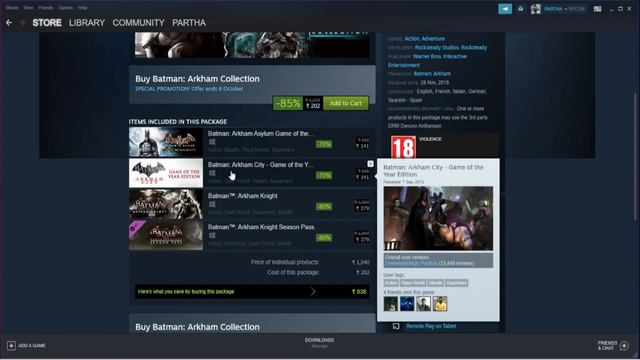Click the plus icon next to Add a Game
The width and height of the screenshot is (640, 360).
11,345
